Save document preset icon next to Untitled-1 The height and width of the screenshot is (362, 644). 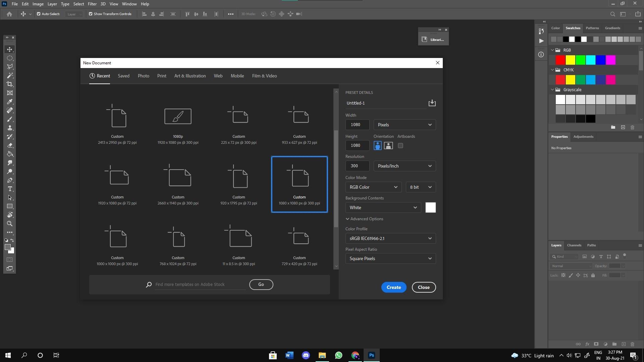point(432,103)
